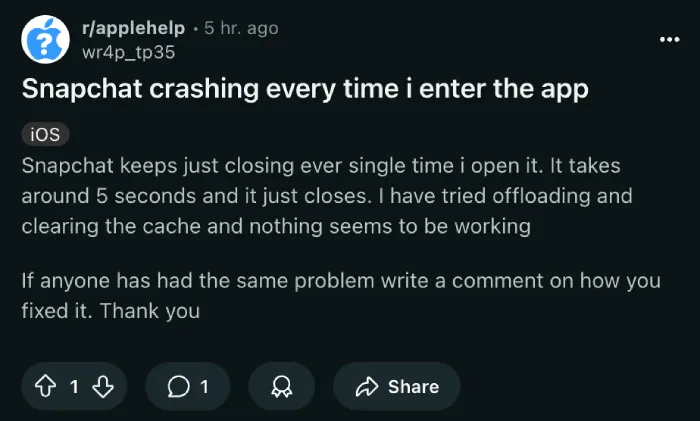
Task: Open the wr4p_tp35 user profile
Action: (x=129, y=53)
